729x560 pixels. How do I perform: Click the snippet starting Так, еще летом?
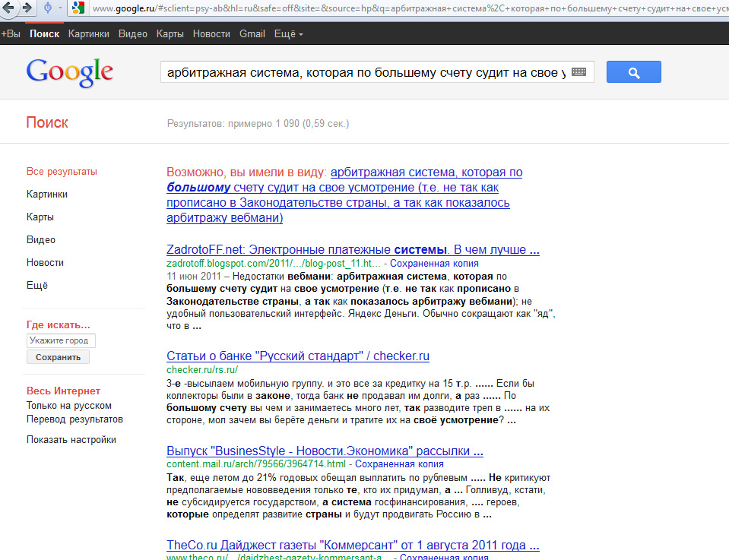359,496
